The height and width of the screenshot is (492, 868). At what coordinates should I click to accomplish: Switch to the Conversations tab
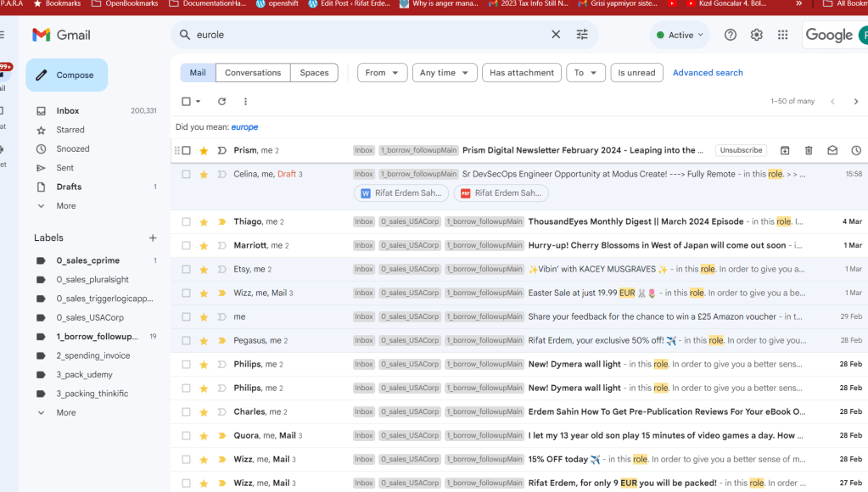[253, 72]
